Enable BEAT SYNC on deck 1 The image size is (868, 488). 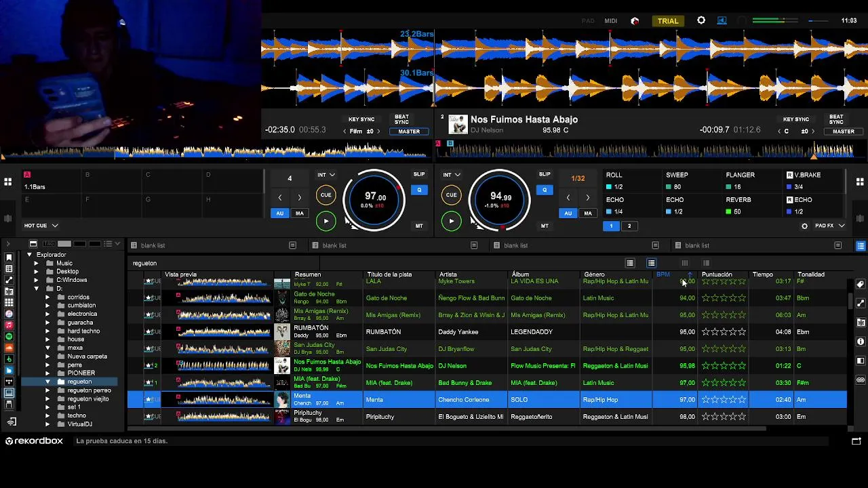[x=401, y=119]
